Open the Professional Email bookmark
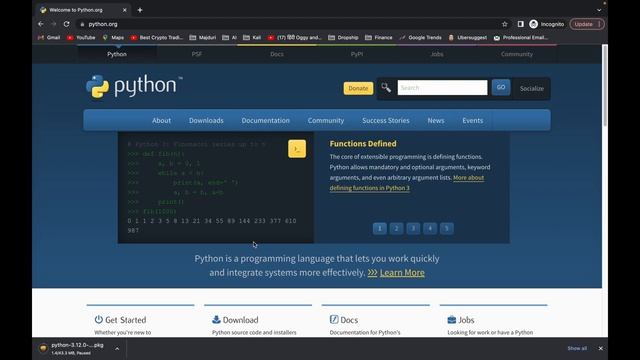This screenshot has height=360, width=640. pos(521,38)
